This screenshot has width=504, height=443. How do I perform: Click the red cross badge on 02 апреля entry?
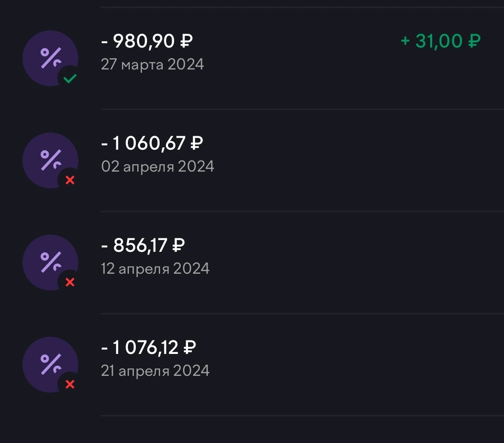[x=70, y=180]
